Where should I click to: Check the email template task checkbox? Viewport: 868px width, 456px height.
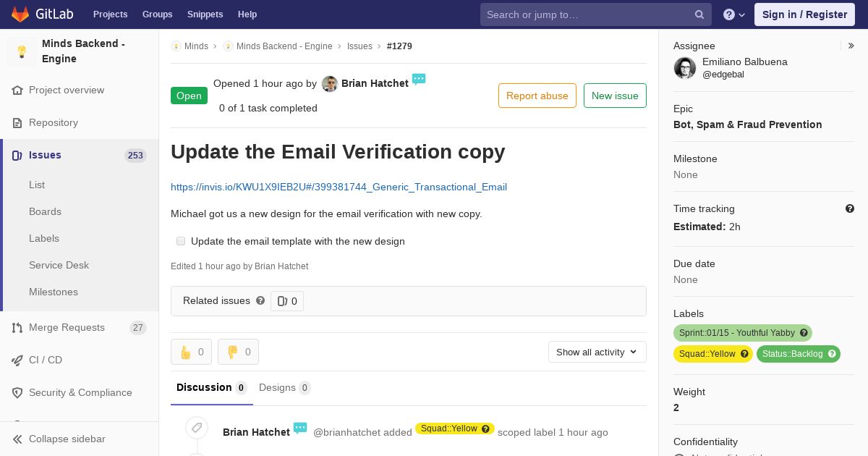[x=181, y=241]
